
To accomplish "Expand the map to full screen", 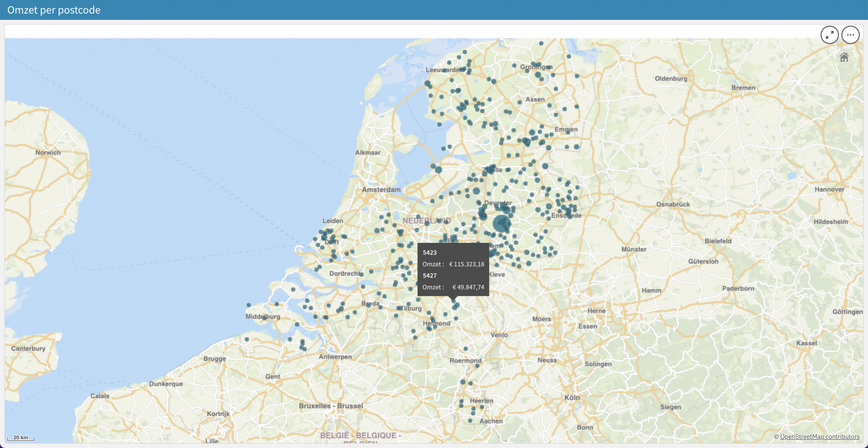I will point(829,35).
